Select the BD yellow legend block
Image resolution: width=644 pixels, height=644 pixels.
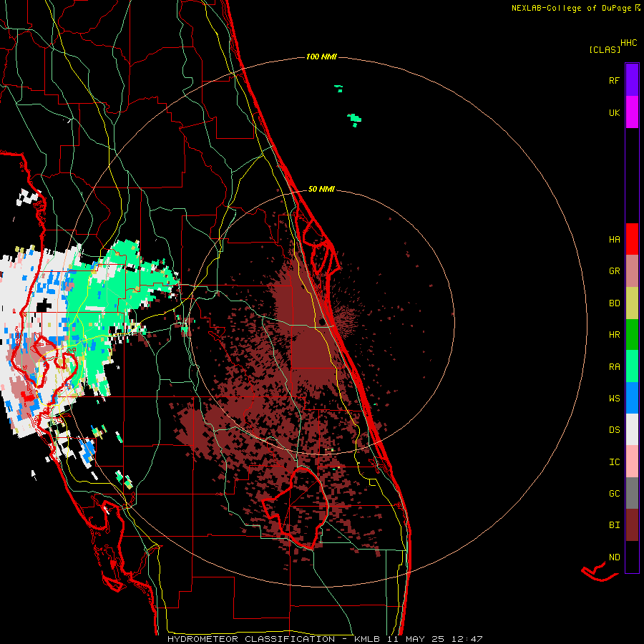(632, 303)
